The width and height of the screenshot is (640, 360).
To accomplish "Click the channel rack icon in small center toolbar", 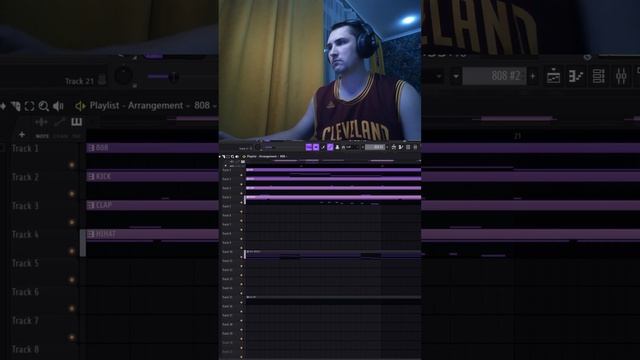I will click(408, 147).
